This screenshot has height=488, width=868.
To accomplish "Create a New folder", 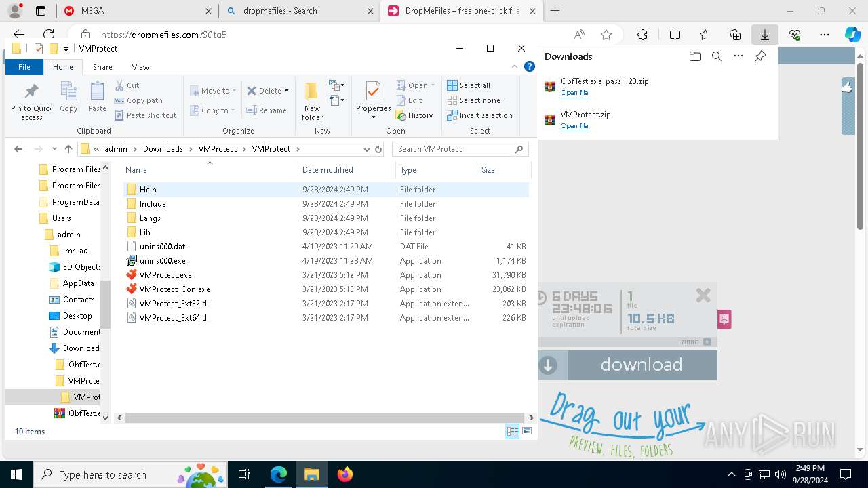I will (312, 102).
